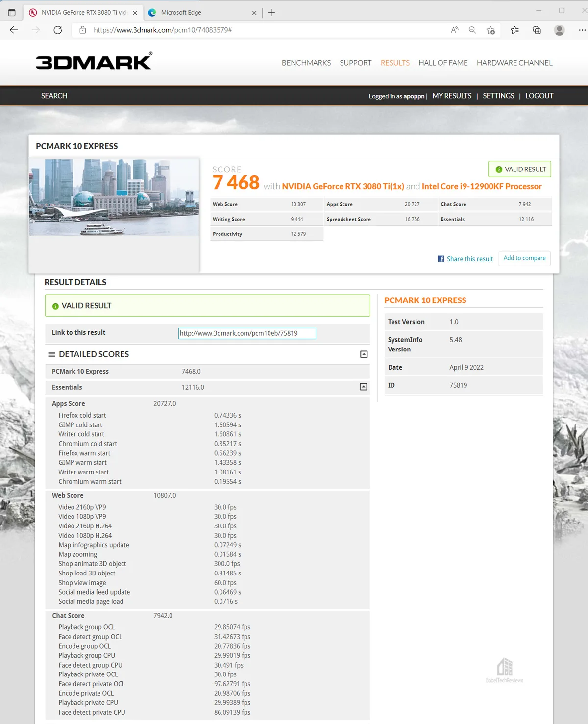Open a new tab with the plus icon
This screenshot has height=724, width=588.
pos(271,12)
